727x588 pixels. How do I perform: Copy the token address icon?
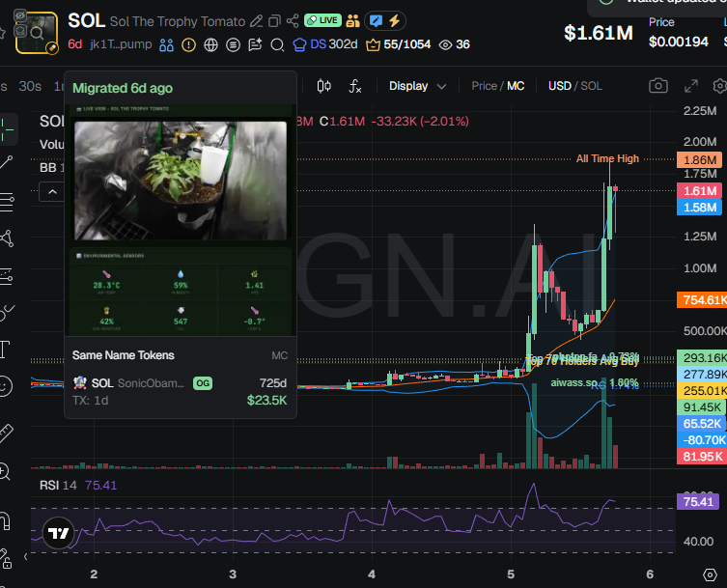tap(274, 21)
